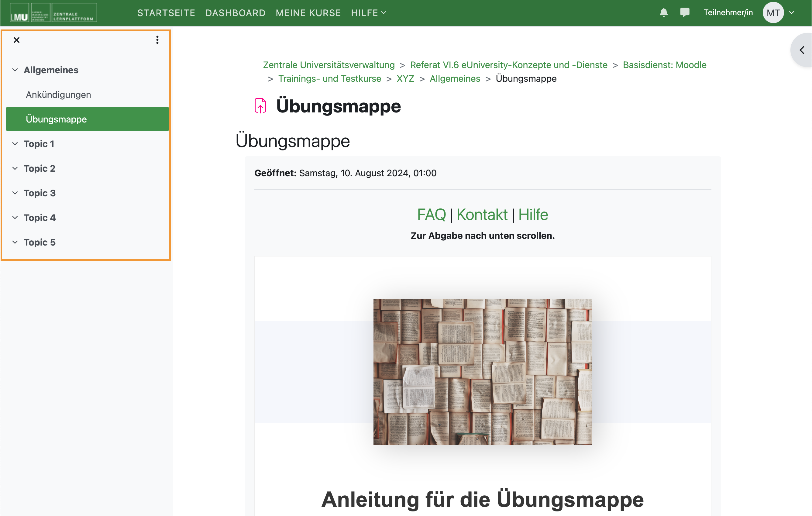Follow the Zentrale Universitätsverwaltung breadcrumb
The width and height of the screenshot is (812, 516).
click(329, 65)
